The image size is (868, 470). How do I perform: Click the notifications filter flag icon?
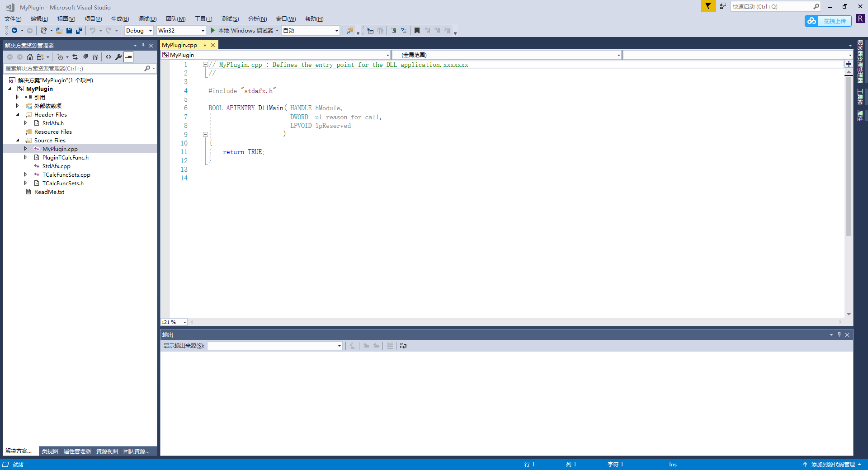(x=708, y=6)
